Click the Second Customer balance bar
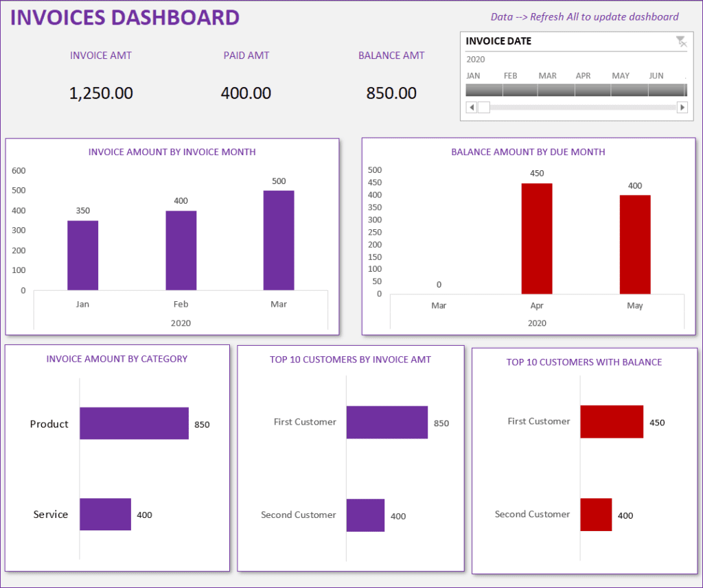 pyautogui.click(x=596, y=514)
